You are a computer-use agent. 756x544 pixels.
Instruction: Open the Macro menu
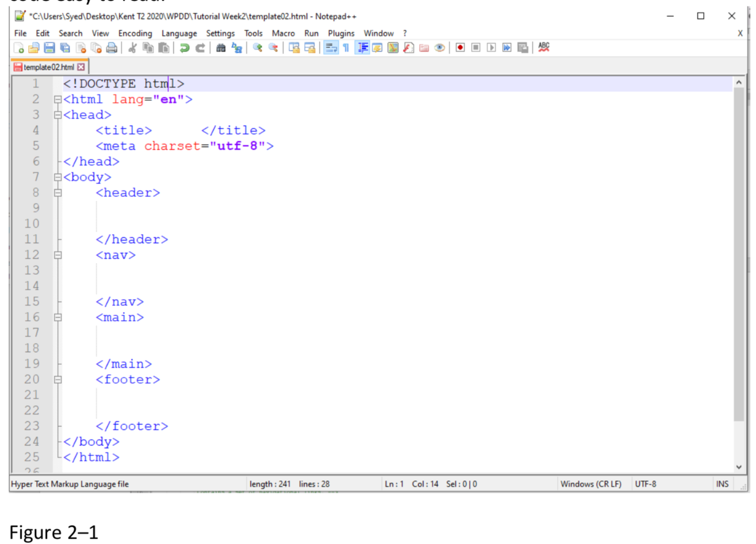coord(283,33)
